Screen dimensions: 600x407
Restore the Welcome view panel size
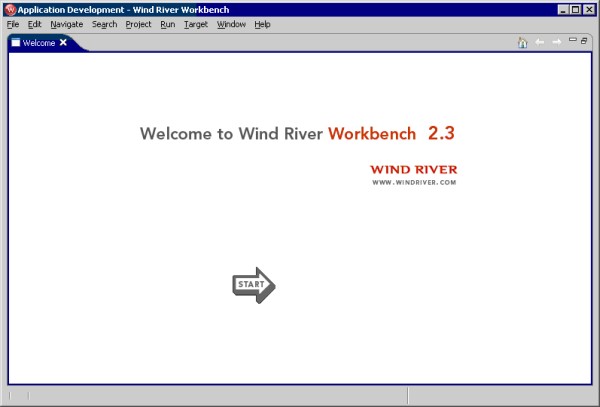[584, 41]
